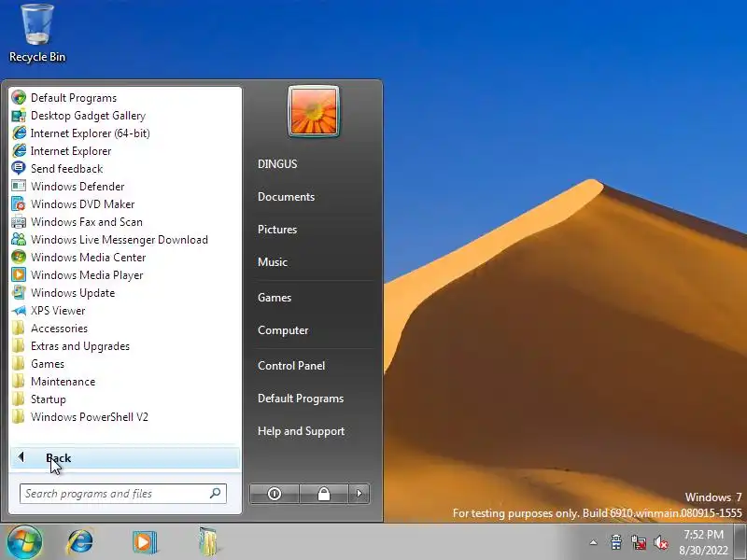This screenshot has width=747, height=560.
Task: Show hidden tray icons arrow
Action: [593, 542]
